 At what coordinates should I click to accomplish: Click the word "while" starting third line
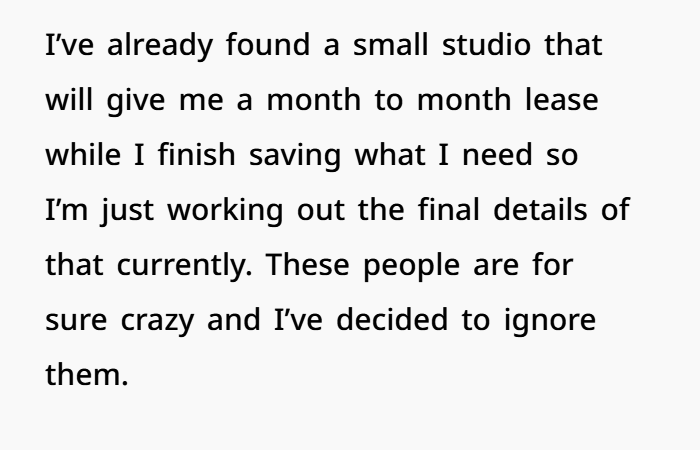point(83,154)
